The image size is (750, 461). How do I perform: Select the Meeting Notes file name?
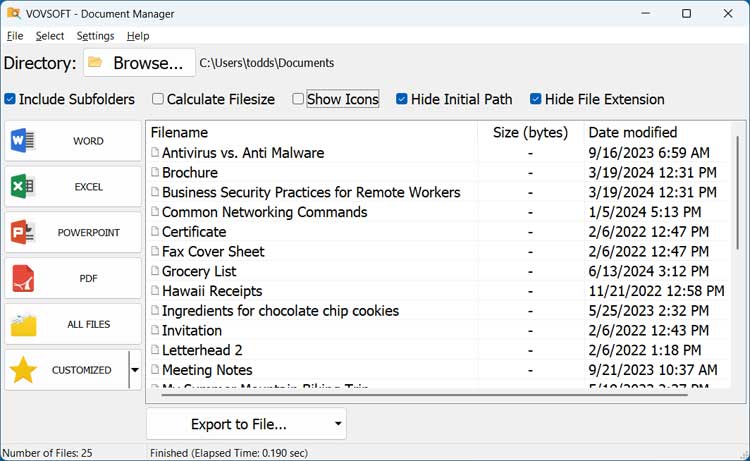(207, 370)
